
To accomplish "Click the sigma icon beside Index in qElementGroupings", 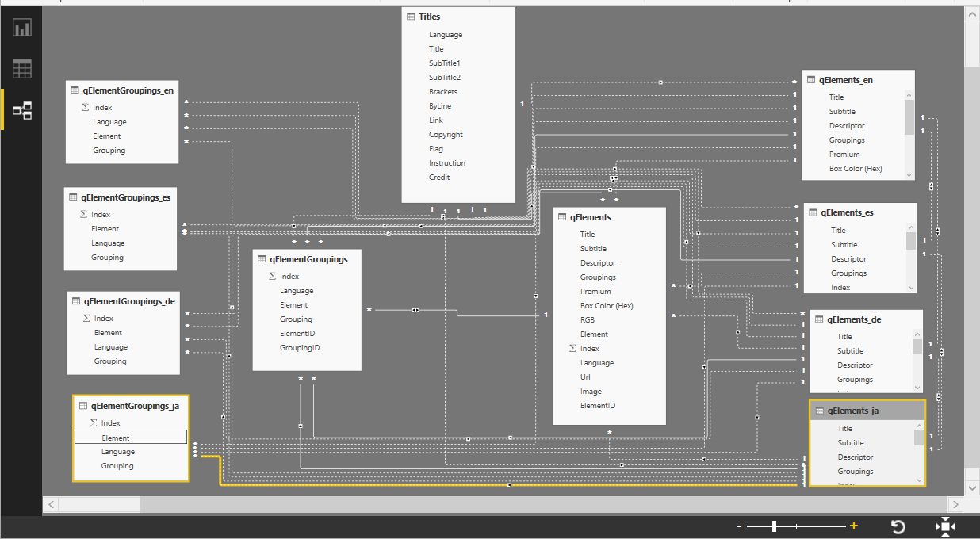I will (x=273, y=276).
